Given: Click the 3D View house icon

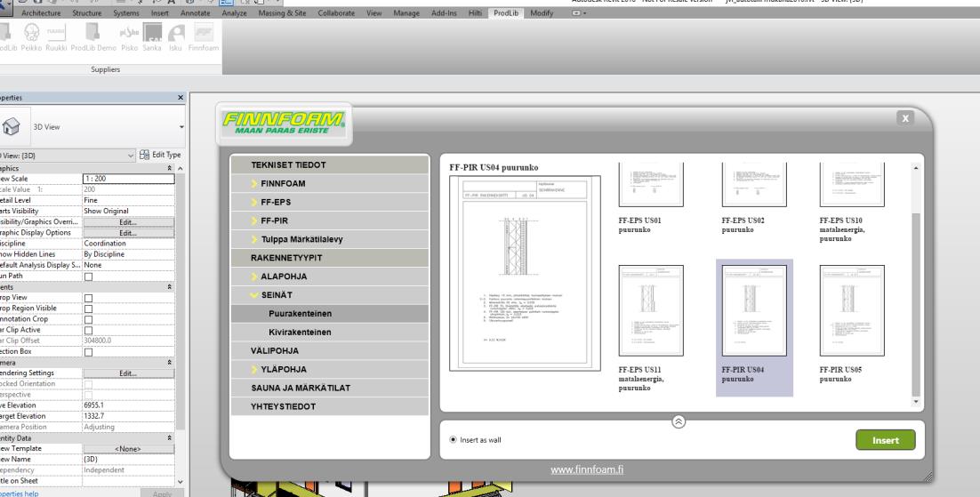Looking at the screenshot, I should click(x=12, y=127).
